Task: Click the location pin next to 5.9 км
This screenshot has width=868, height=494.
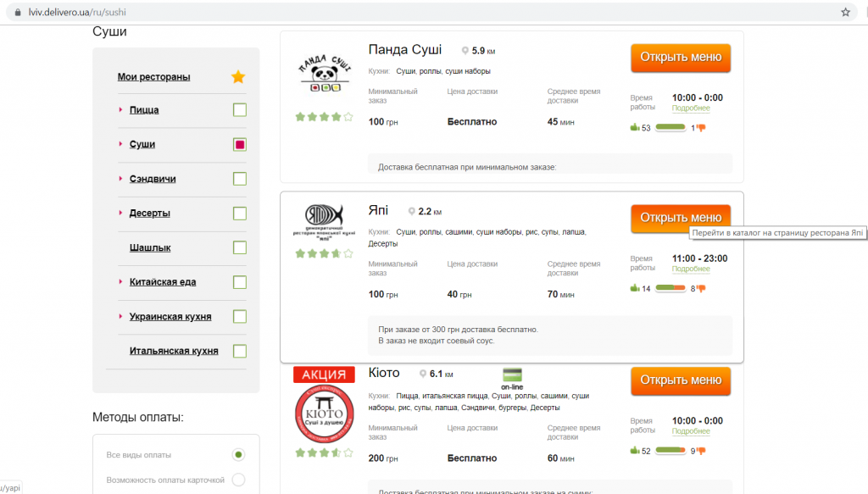Action: [465, 50]
